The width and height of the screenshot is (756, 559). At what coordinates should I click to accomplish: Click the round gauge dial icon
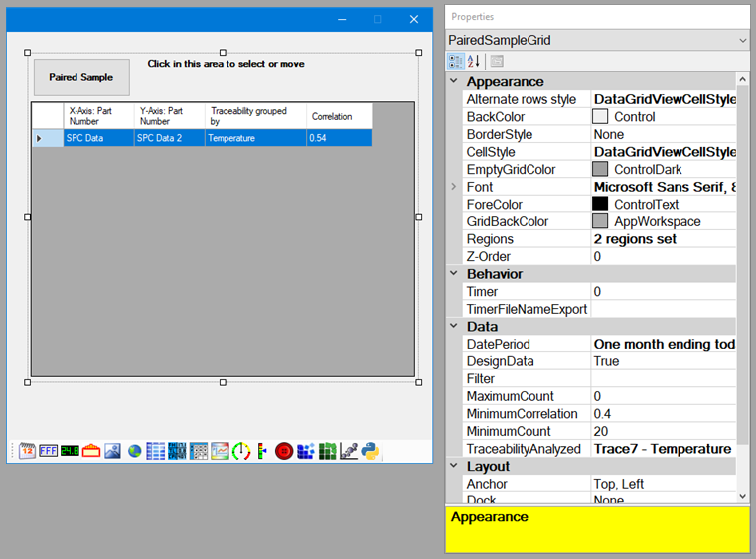[x=241, y=451]
